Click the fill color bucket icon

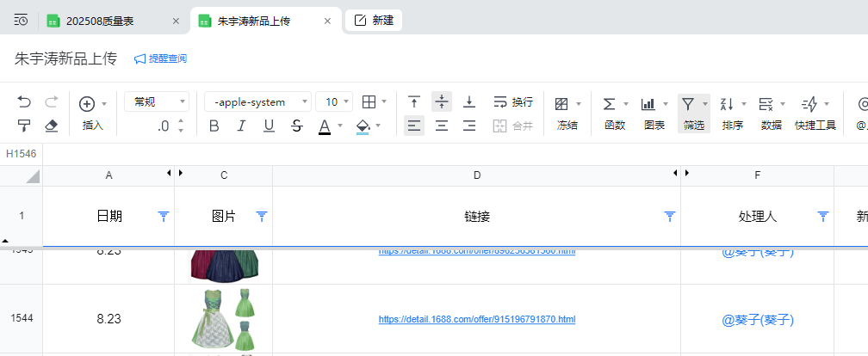(363, 126)
